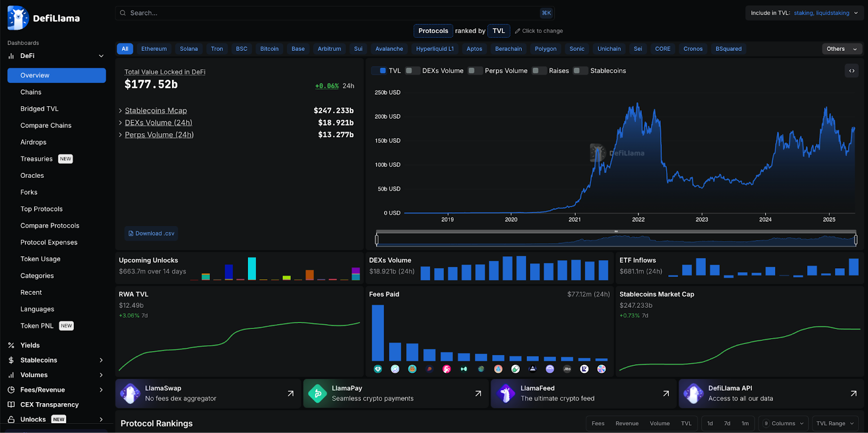Click the LlamaFeed llama logo
The height and width of the screenshot is (433, 868).
point(506,393)
